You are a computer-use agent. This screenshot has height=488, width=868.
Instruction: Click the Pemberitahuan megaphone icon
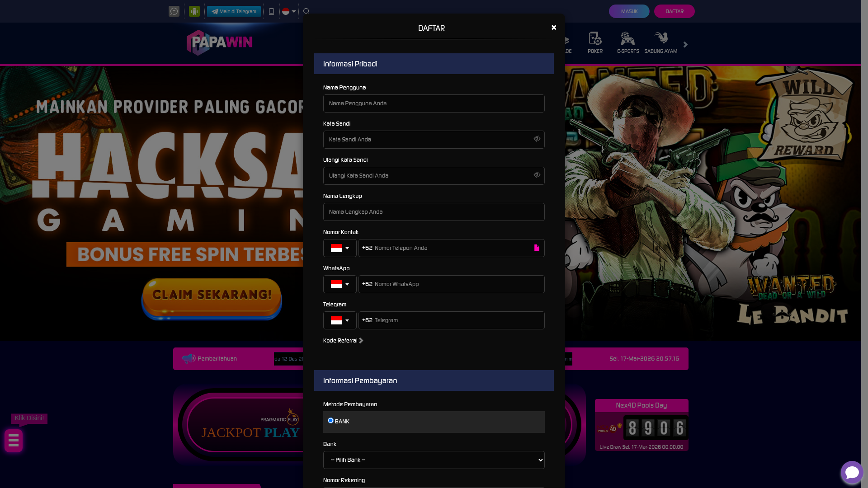click(189, 359)
